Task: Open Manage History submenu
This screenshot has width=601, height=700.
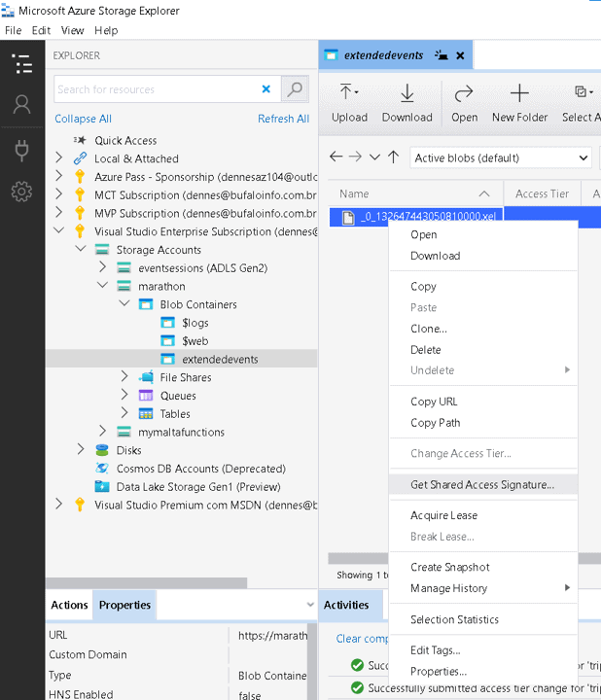Action: pyautogui.click(x=483, y=588)
